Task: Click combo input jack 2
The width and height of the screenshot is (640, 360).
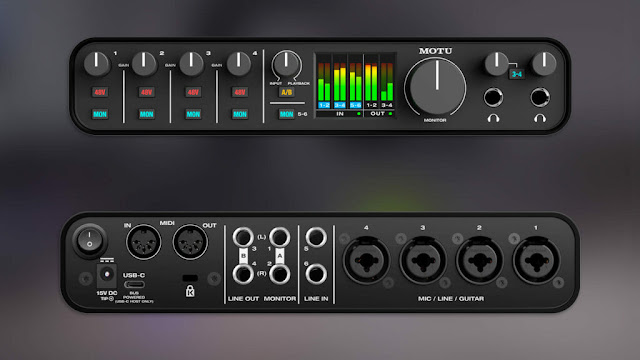Action: tap(480, 261)
